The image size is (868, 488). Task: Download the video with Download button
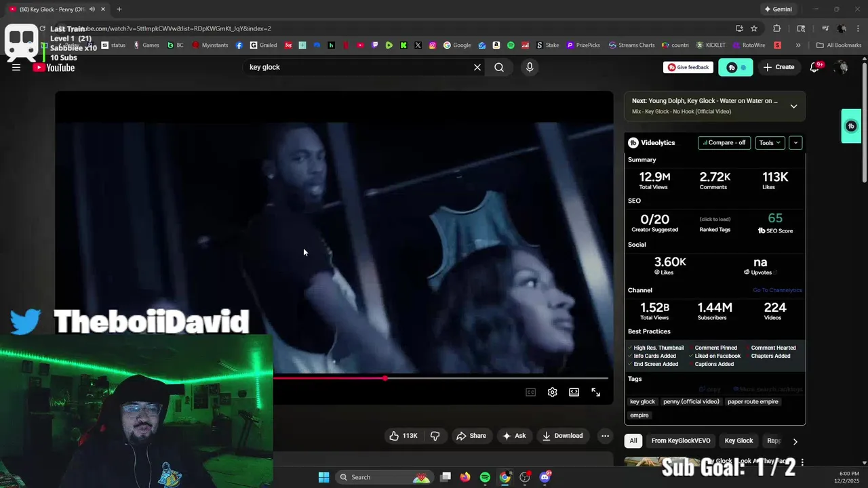pyautogui.click(x=563, y=436)
